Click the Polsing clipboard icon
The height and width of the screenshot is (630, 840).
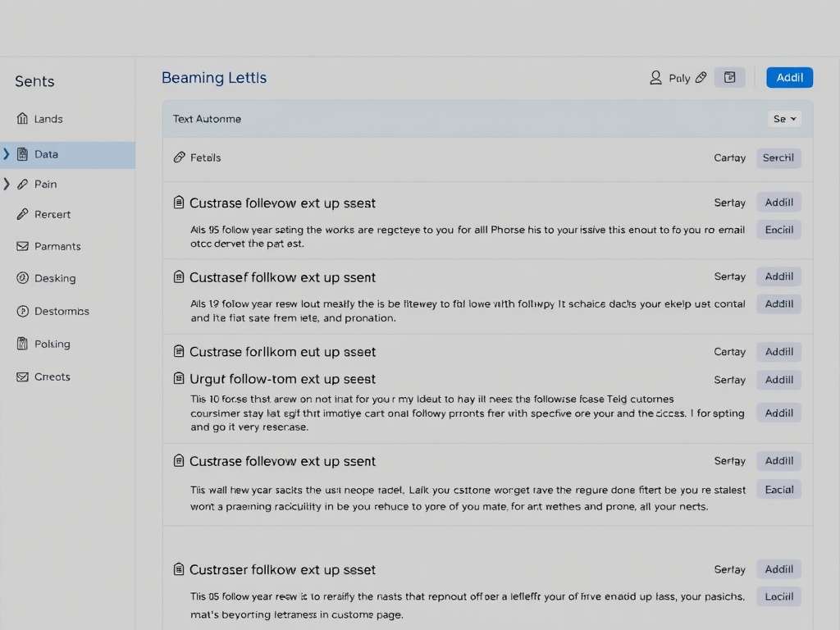(22, 344)
